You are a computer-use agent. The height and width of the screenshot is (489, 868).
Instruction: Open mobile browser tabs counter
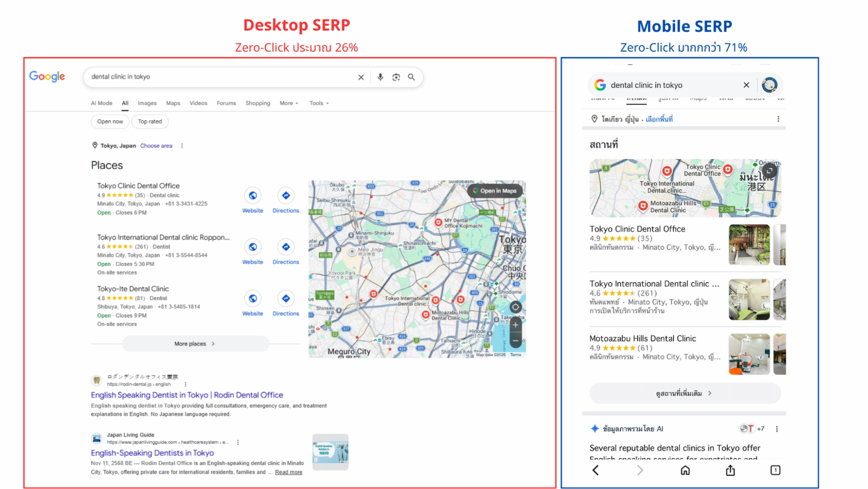[x=775, y=470]
